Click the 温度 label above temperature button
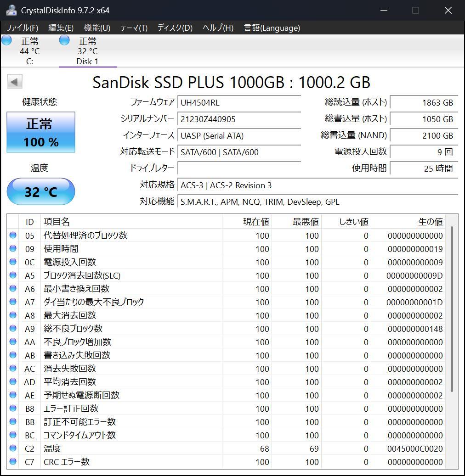 [x=40, y=168]
